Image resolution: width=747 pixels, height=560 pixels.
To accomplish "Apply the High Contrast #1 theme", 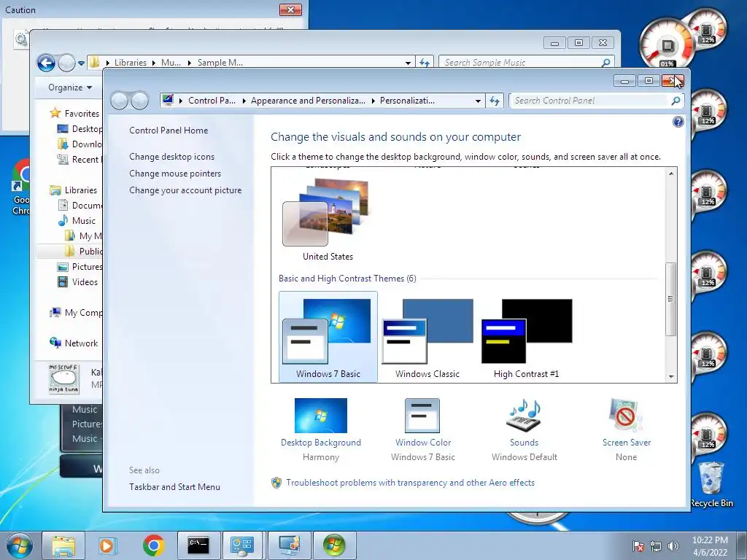I will click(527, 337).
